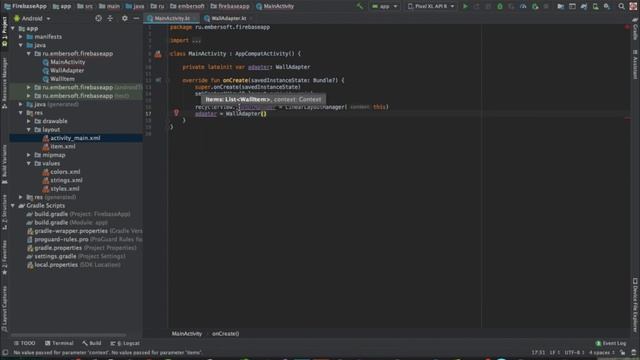This screenshot has height=360, width=640.
Task: Click the MainActivity breadcrumb in navigation bar
Action: pyautogui.click(x=275, y=6)
